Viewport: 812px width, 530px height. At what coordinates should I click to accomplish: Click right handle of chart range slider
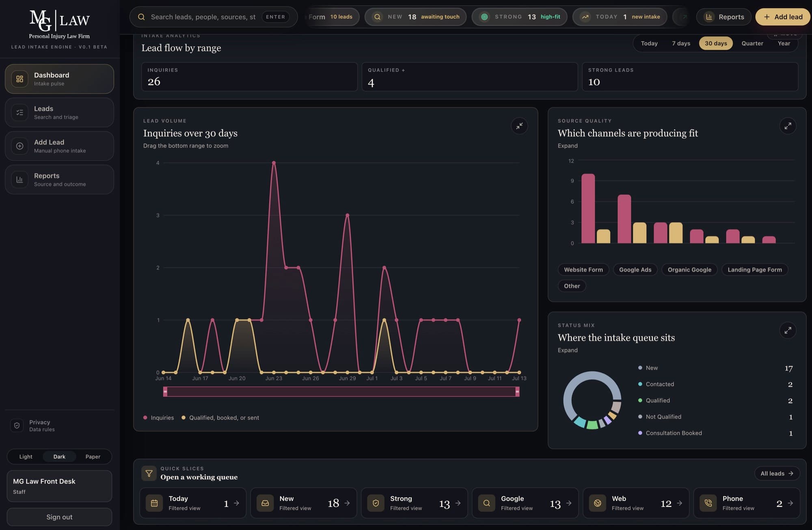[517, 392]
